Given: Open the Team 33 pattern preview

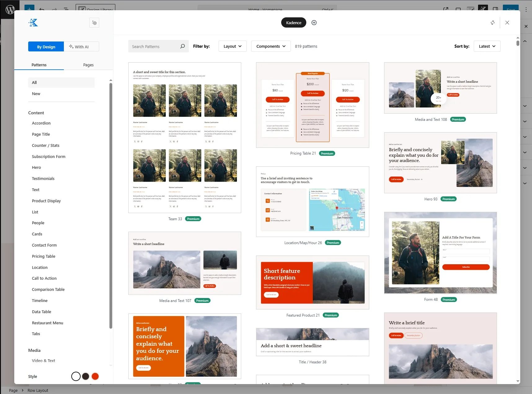Looking at the screenshot, I should click(185, 138).
